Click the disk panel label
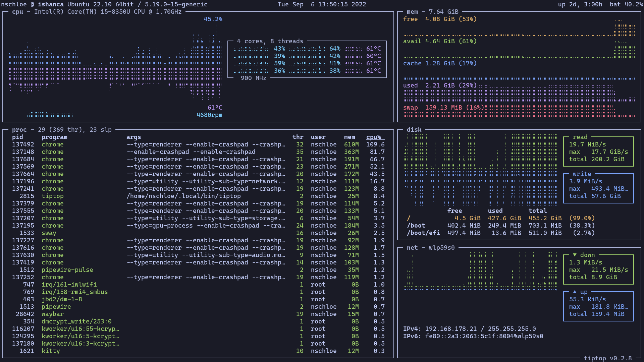This screenshot has width=644, height=362. tap(414, 129)
